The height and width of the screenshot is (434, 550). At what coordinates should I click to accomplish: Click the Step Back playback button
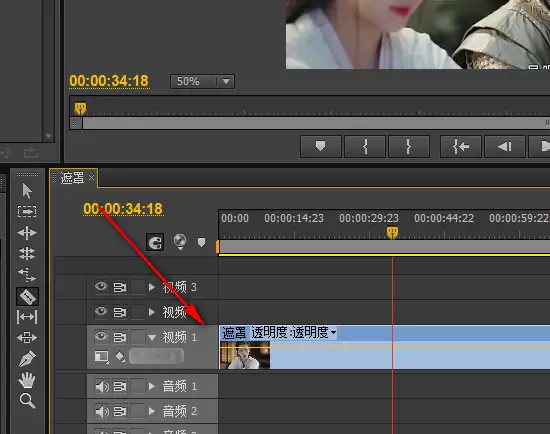[505, 146]
